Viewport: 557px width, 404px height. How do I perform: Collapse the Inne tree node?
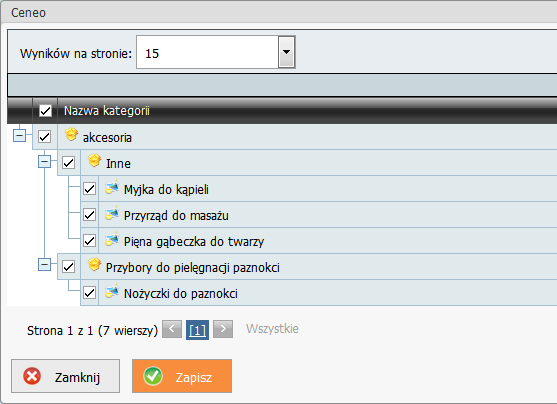tap(44, 162)
